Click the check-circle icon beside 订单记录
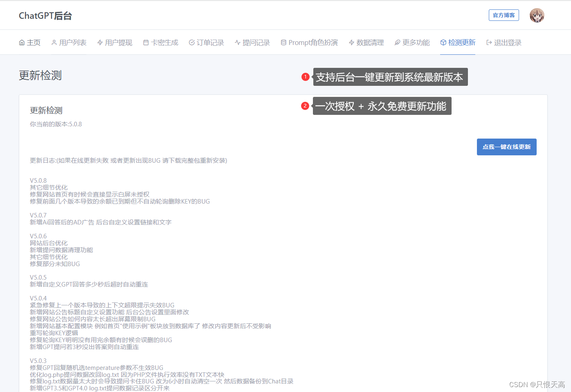Screen dimensions: 571x392 coord(191,43)
